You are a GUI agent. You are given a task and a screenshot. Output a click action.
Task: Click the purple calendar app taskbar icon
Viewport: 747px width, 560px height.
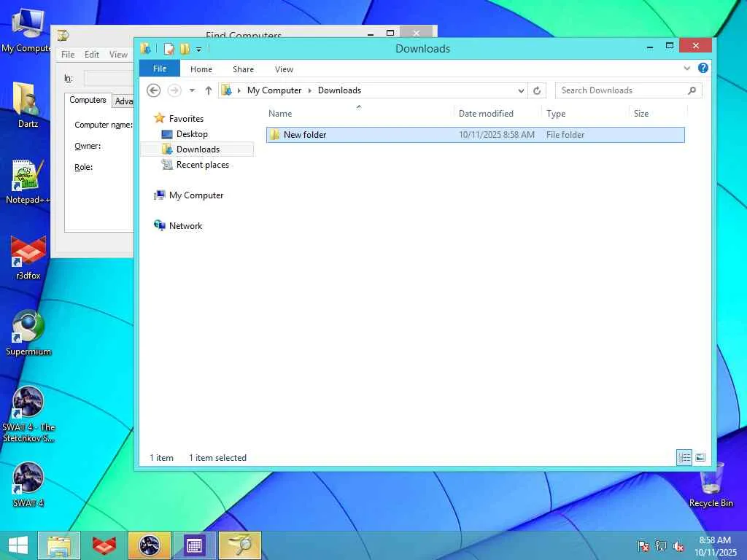click(194, 545)
